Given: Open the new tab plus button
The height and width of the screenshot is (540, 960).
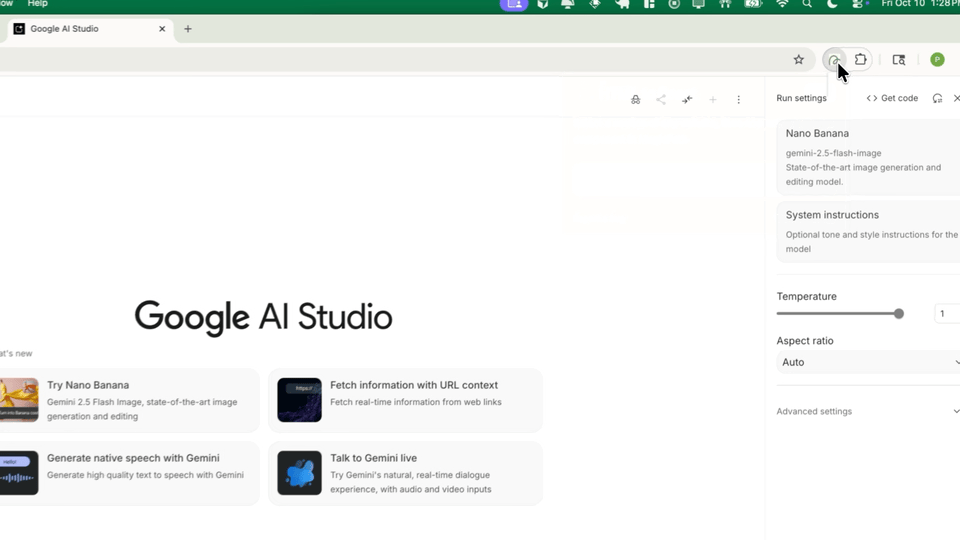Looking at the screenshot, I should pos(188,29).
